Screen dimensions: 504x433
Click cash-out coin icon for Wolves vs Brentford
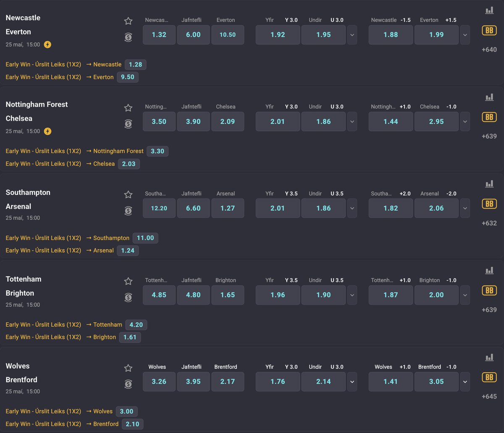128,384
